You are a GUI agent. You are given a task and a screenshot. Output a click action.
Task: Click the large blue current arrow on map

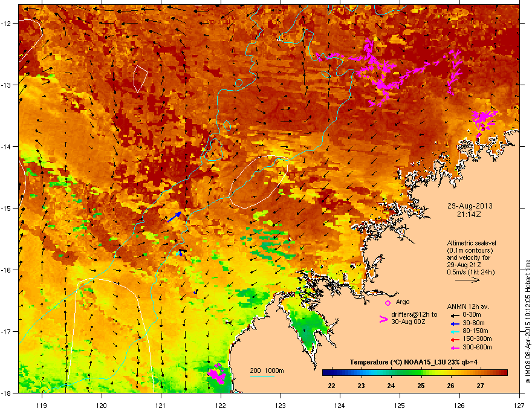point(174,217)
